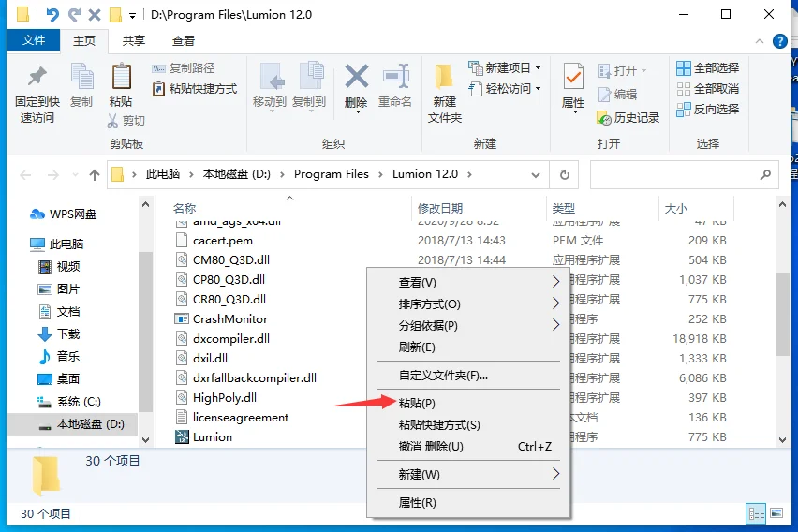Click the This PC breadcrumb

pyautogui.click(x=163, y=174)
